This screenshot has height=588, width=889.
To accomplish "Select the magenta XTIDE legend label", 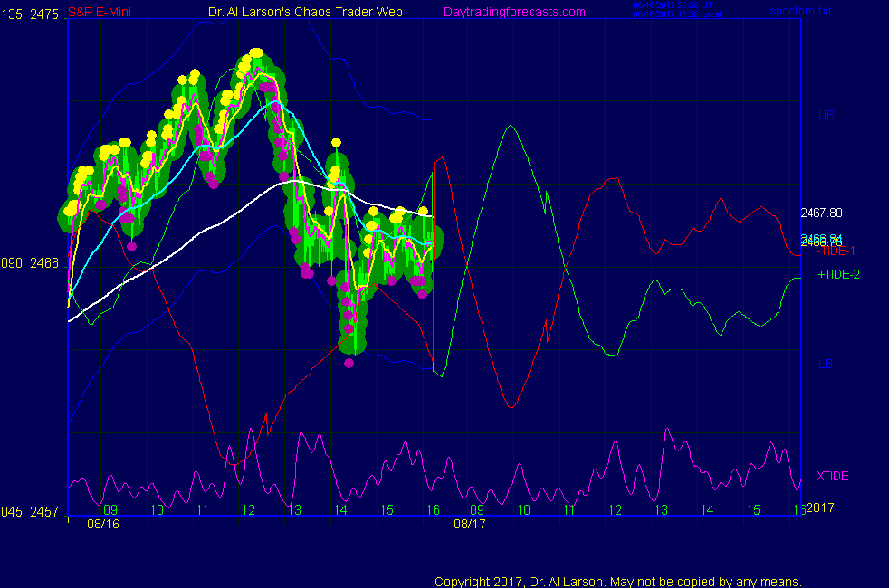I will (833, 476).
